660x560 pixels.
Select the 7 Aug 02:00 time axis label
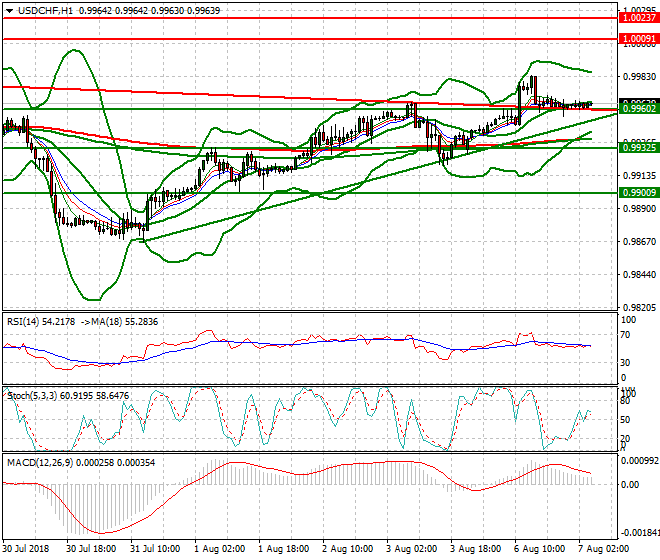tap(603, 549)
